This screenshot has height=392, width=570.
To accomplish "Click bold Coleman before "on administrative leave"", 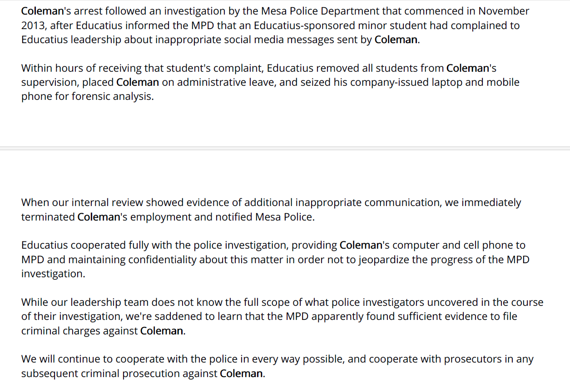I will click(x=138, y=83).
